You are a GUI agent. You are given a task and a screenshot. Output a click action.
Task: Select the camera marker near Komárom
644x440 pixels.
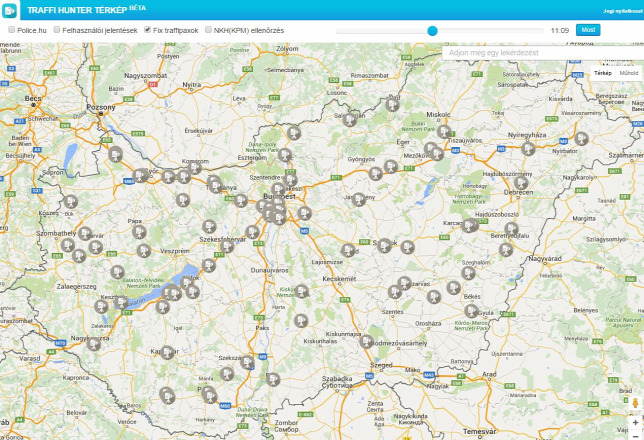194,168
